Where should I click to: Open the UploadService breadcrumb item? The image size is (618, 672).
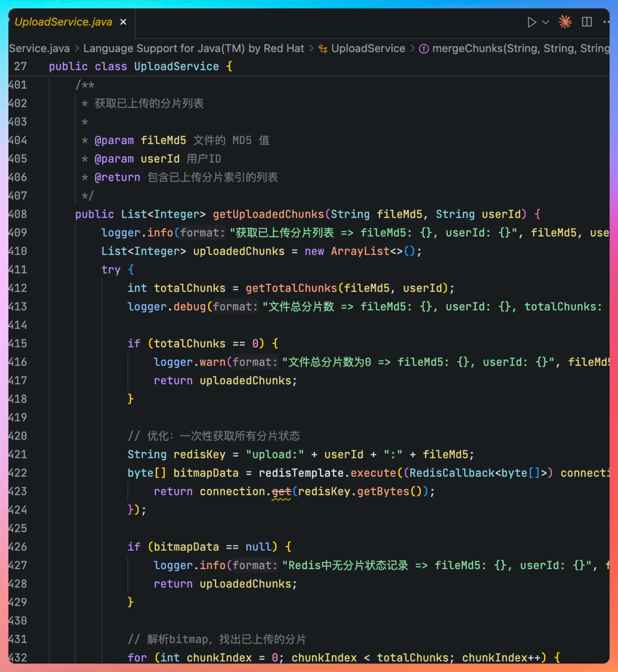coord(368,49)
